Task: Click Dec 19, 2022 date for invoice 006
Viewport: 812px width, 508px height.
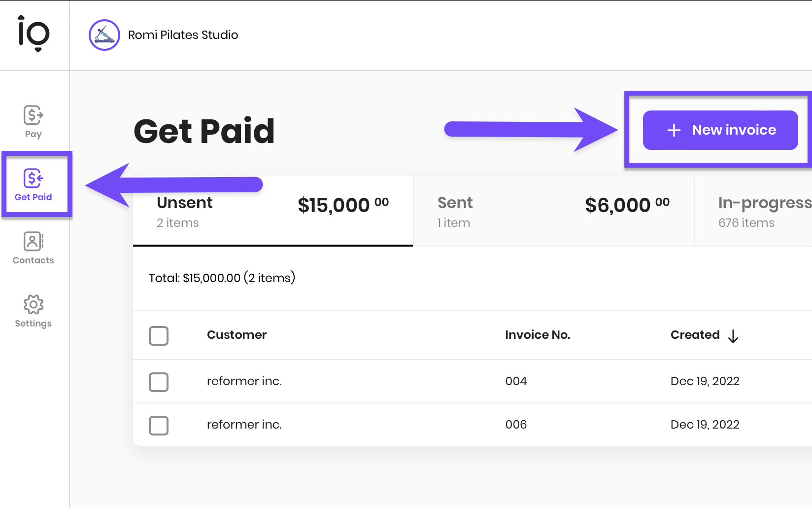Action: click(x=705, y=425)
